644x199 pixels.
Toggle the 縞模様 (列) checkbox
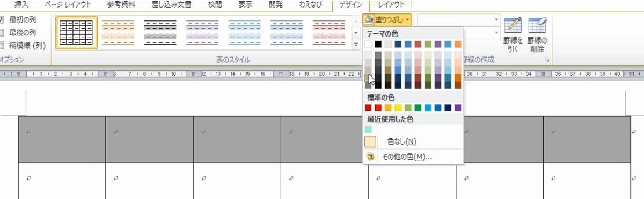2,45
